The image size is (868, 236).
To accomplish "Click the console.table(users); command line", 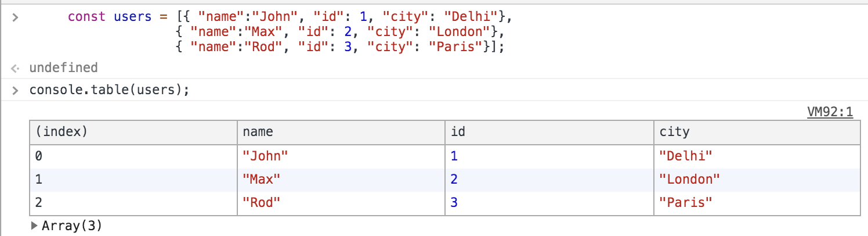I will click(x=110, y=90).
